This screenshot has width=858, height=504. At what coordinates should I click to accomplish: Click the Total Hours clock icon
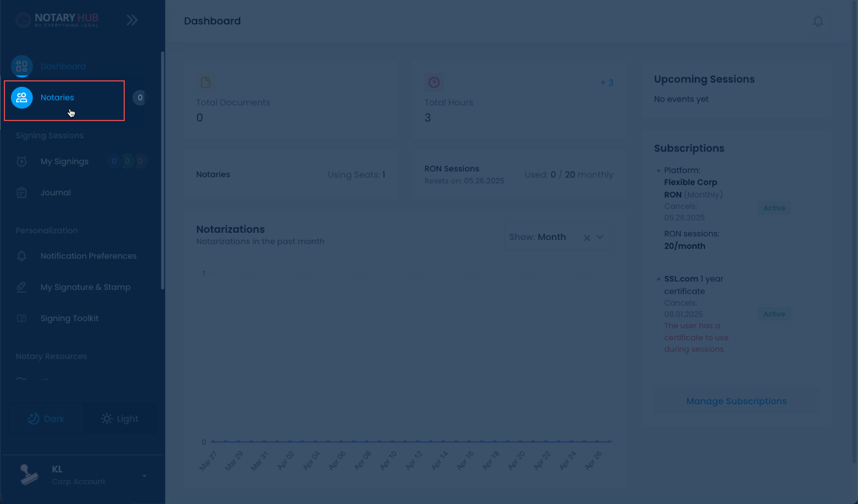pos(434,82)
